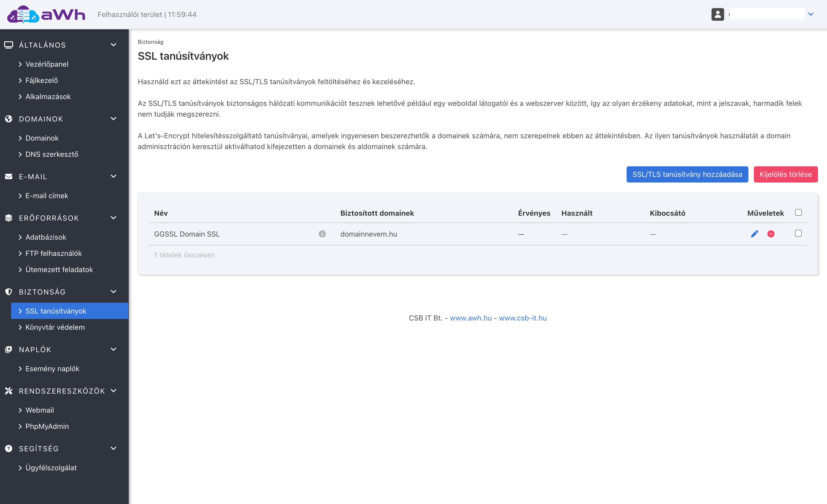Viewport: 827px width, 504px height.
Task: Click the Biztonság shield icon
Action: 9,292
